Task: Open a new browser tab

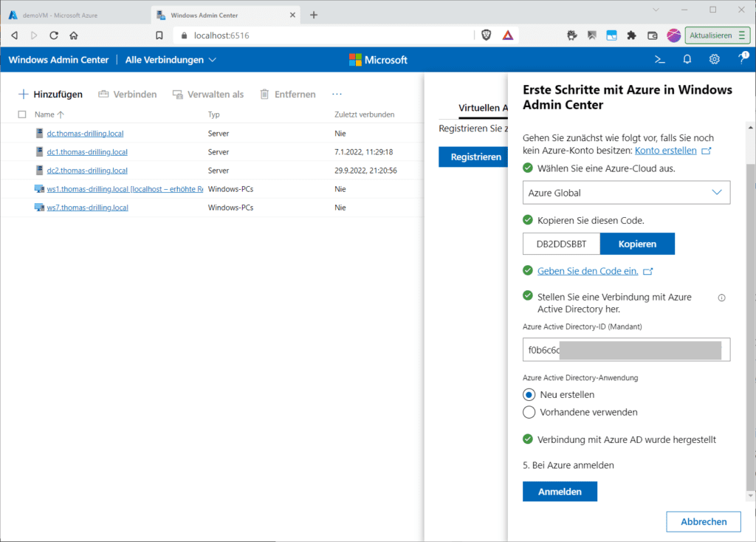Action: tap(314, 15)
